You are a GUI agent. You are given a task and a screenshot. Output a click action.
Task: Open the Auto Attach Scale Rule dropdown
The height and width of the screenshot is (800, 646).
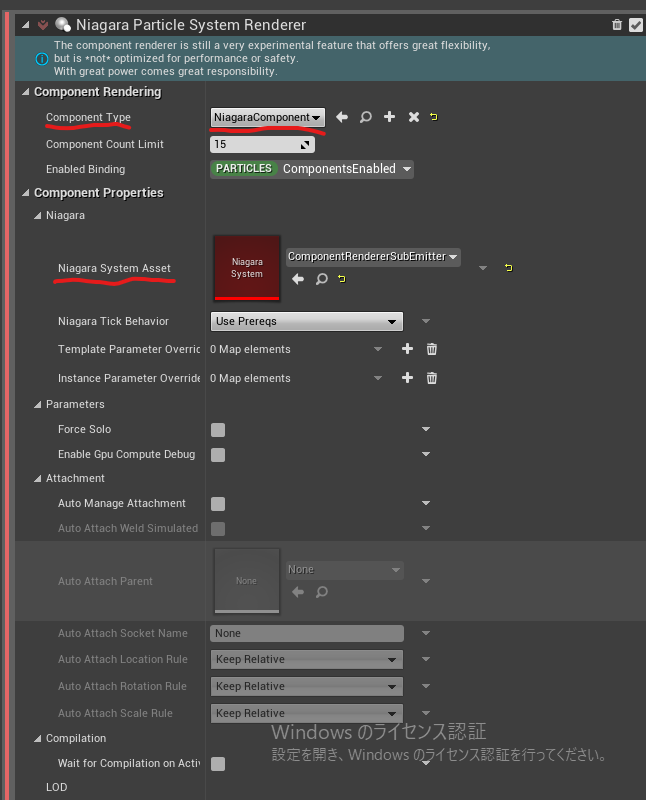(x=307, y=714)
